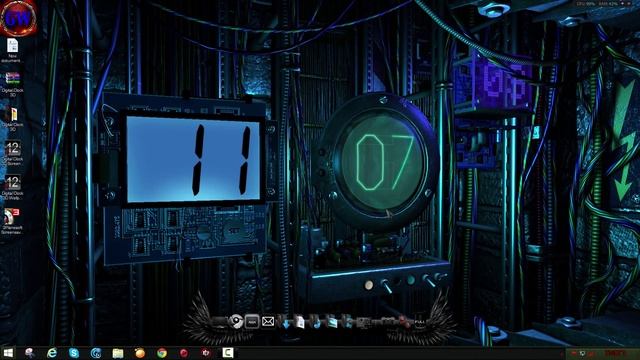Open first Digital Clock 3D archive shortcut
Image resolution: width=640 pixels, height=360 pixels.
pos(12,84)
